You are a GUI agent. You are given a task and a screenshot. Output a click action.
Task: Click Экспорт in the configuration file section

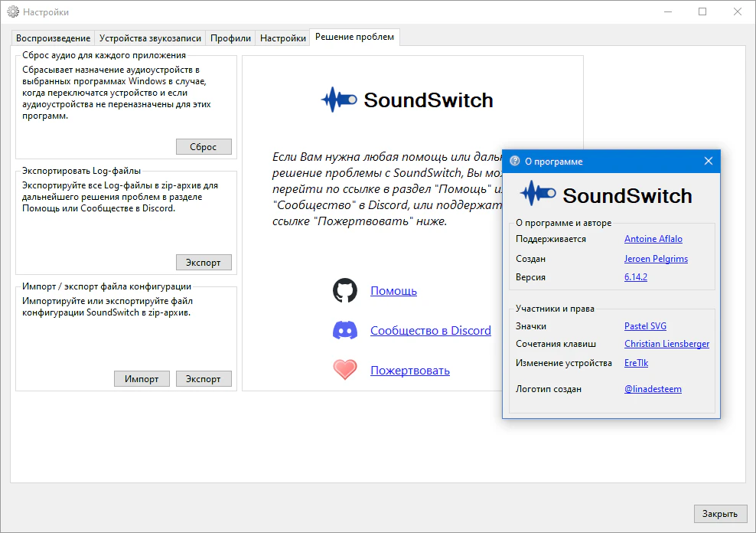(204, 378)
